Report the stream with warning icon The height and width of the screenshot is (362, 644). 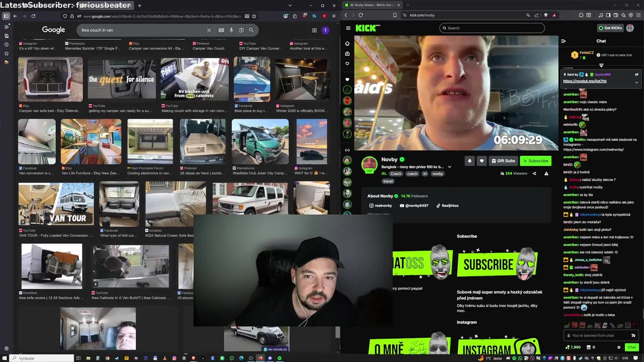click(x=546, y=173)
